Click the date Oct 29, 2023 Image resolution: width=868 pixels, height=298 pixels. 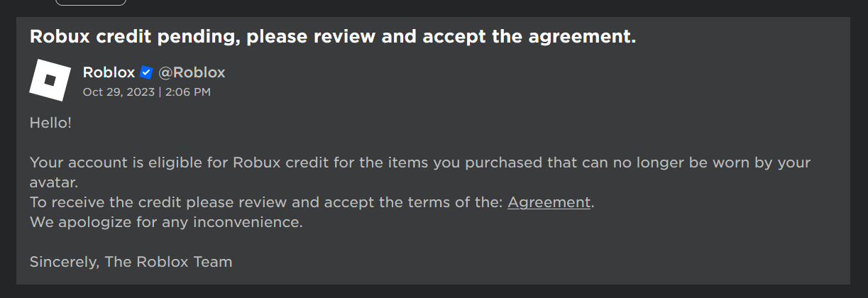pos(119,92)
